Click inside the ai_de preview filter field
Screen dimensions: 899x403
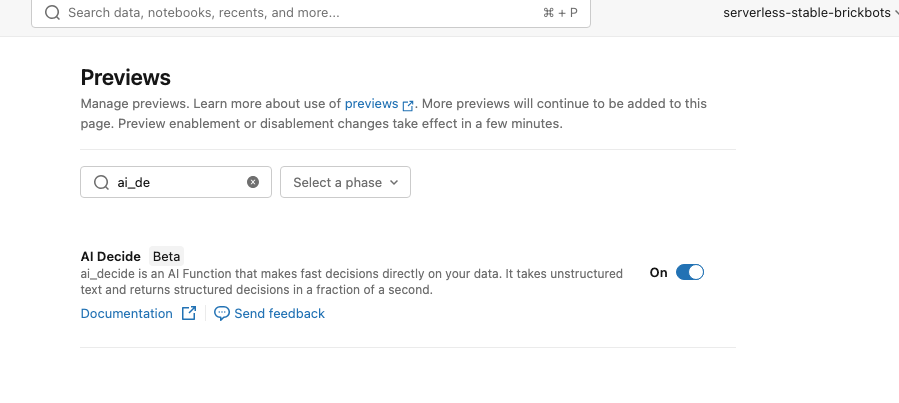(x=175, y=182)
